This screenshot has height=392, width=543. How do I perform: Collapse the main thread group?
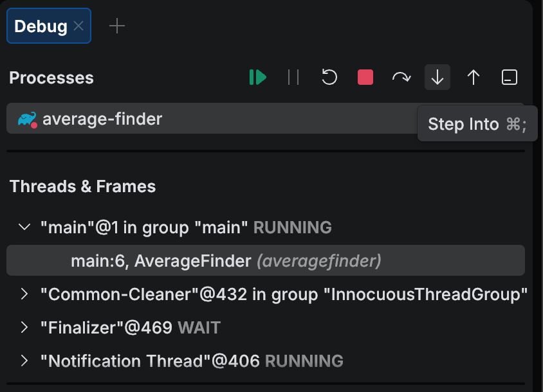tap(24, 227)
